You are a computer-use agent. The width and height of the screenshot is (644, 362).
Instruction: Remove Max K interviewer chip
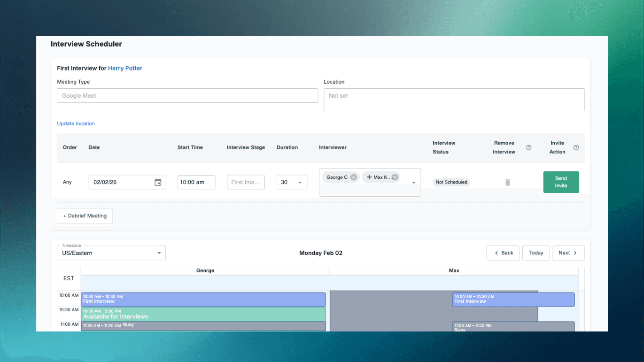click(x=395, y=177)
